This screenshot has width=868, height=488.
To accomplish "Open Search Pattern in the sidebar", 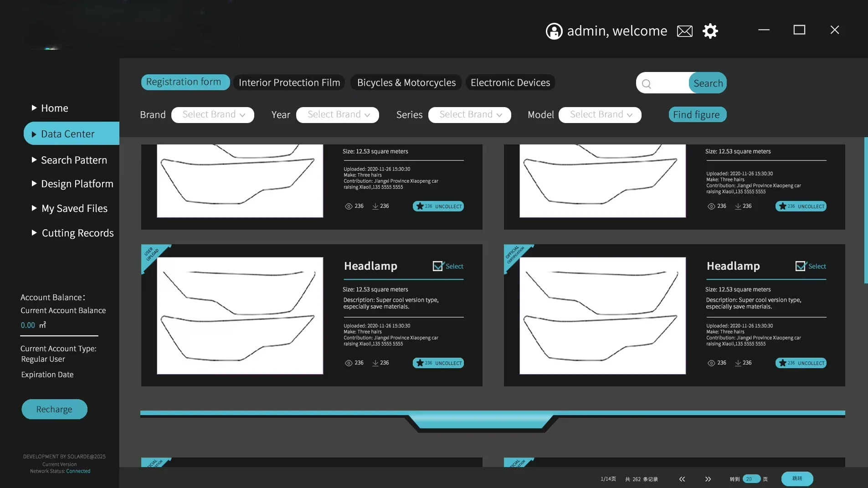I will tap(74, 160).
